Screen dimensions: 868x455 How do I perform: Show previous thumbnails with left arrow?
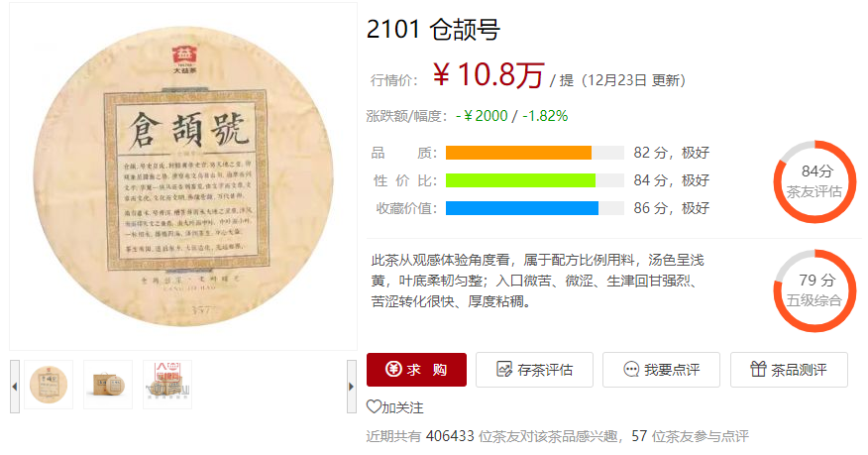point(15,387)
